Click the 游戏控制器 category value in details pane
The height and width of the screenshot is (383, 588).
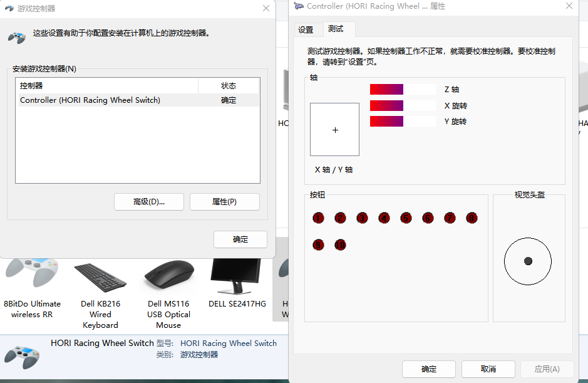pyautogui.click(x=199, y=354)
